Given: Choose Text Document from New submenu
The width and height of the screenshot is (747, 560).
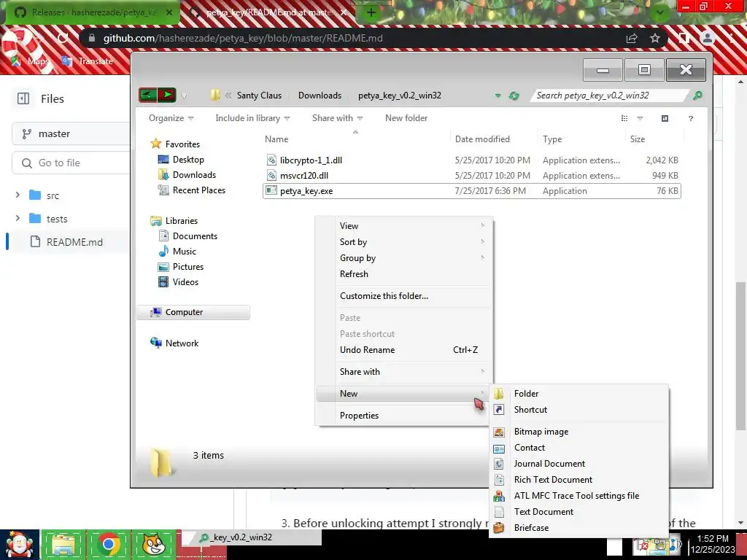Looking at the screenshot, I should [x=578, y=511].
